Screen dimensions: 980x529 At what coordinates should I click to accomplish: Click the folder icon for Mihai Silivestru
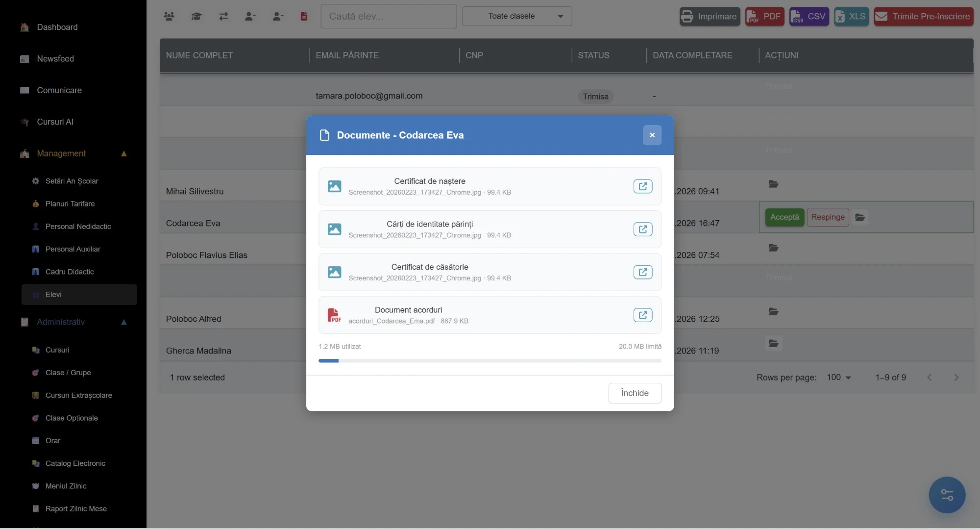pyautogui.click(x=773, y=184)
